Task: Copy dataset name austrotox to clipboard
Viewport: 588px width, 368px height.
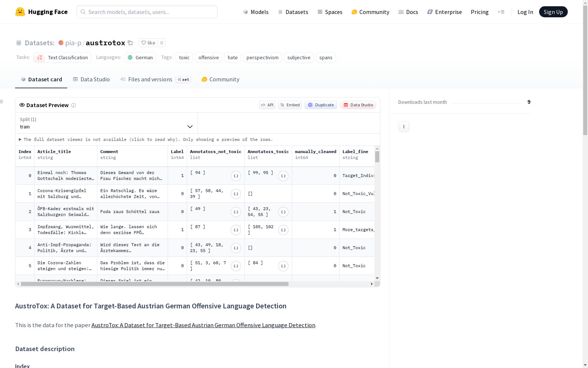Action: point(130,43)
